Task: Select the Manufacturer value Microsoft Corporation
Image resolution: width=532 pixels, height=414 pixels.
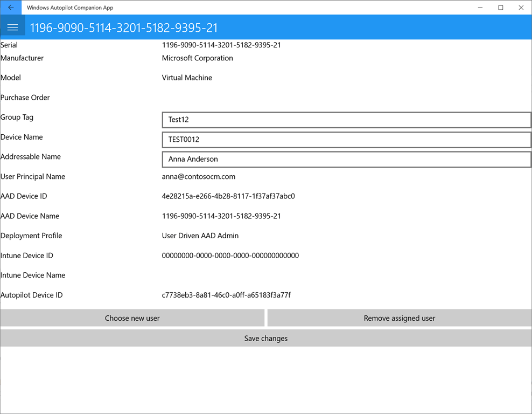Action: click(197, 58)
